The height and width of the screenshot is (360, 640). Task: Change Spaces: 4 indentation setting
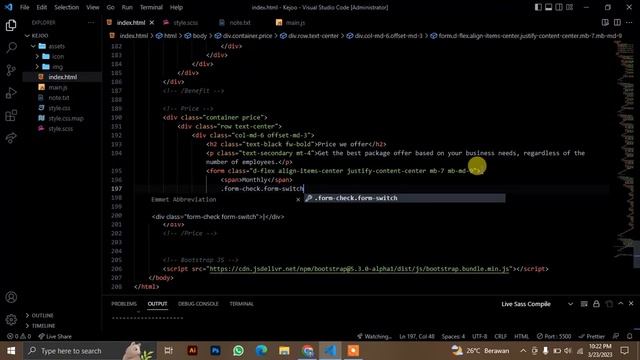(x=453, y=336)
